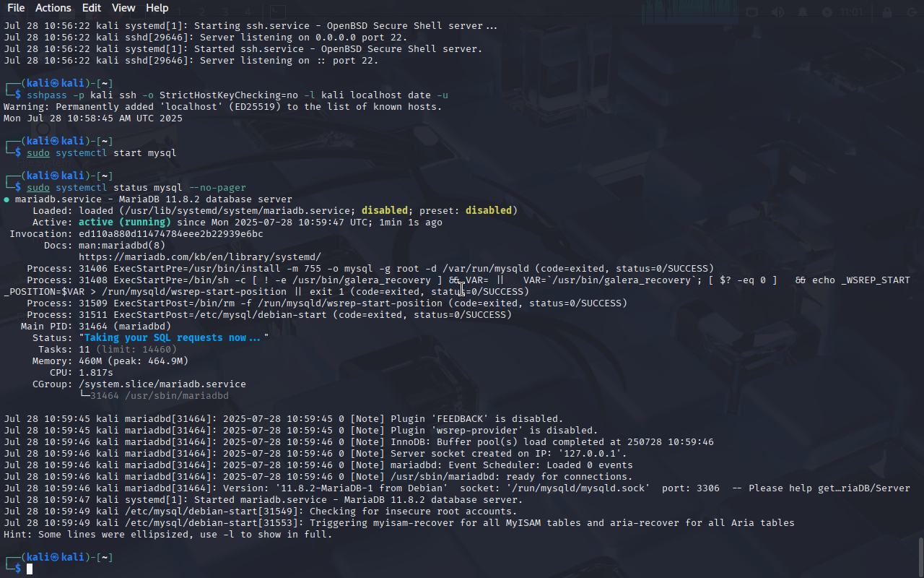Viewport: 924px width, 578px height.
Task: Click the Process 31406 ExecStartPre install line
Action: point(370,269)
